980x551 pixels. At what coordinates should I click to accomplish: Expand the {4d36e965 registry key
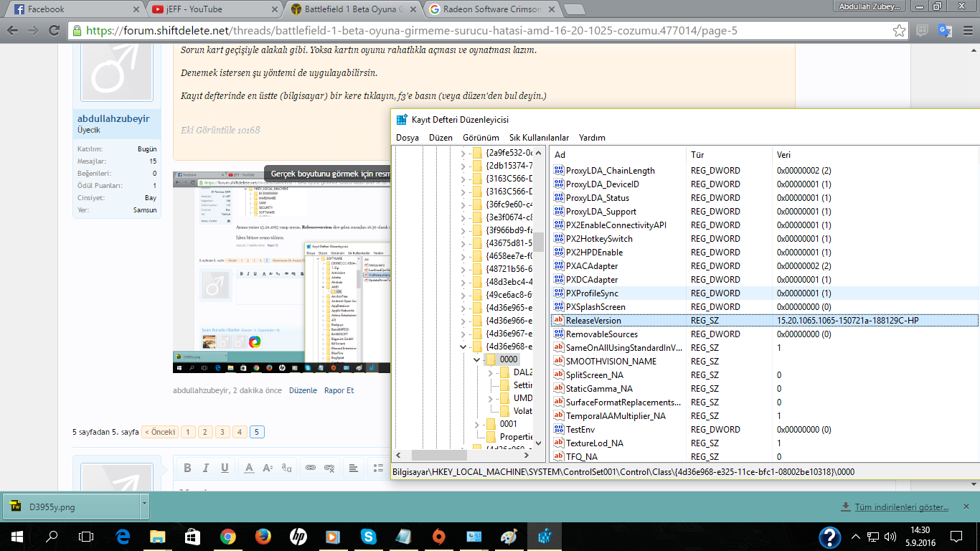[x=463, y=307]
